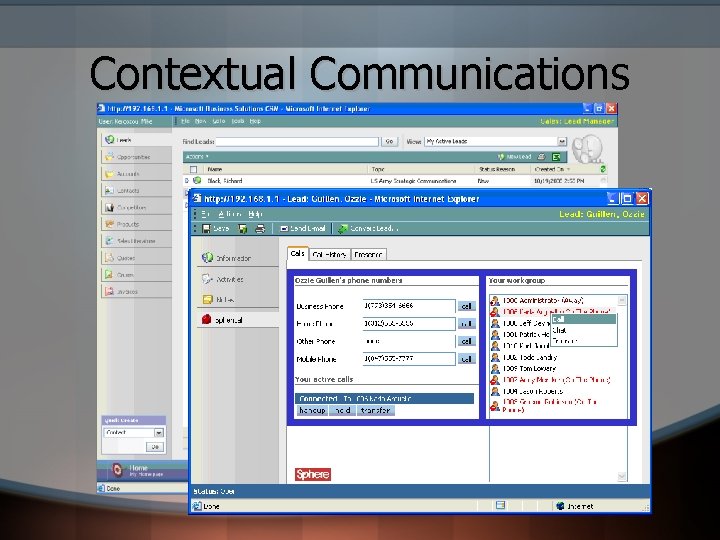
Task: Click call button next to Mobile Phone
Action: pyautogui.click(x=466, y=359)
